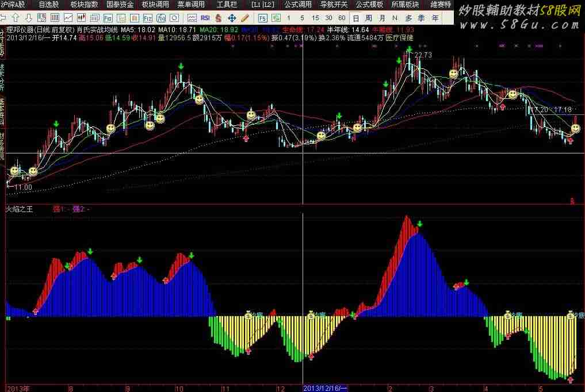Viewport: 585px width, 392px height.
Task: Click the green multi-period chart icon
Action: click(276, 17)
